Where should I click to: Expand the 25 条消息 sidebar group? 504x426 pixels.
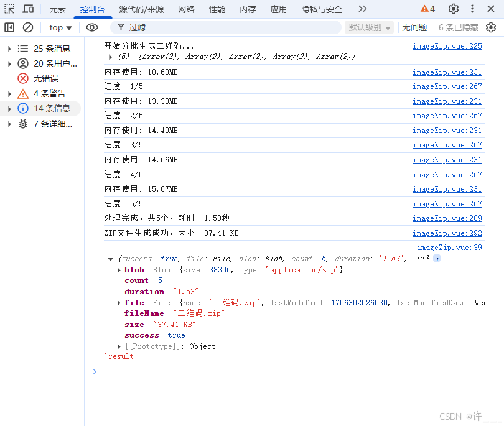click(9, 49)
